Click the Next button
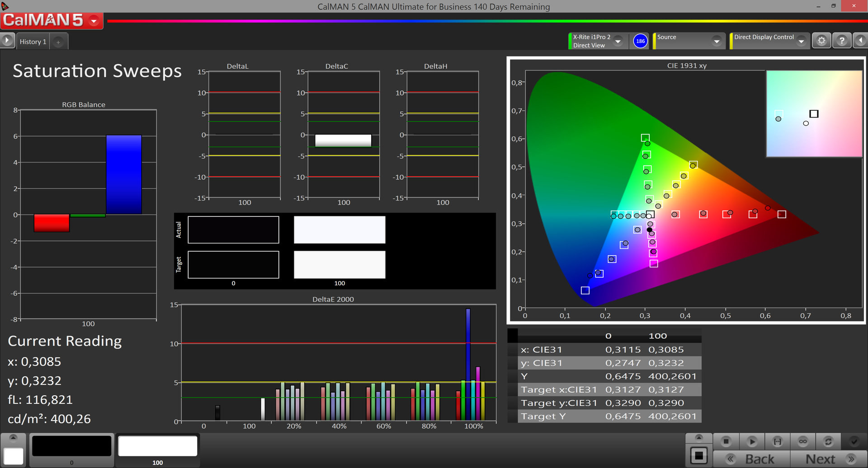This screenshot has width=868, height=468. pos(829,459)
